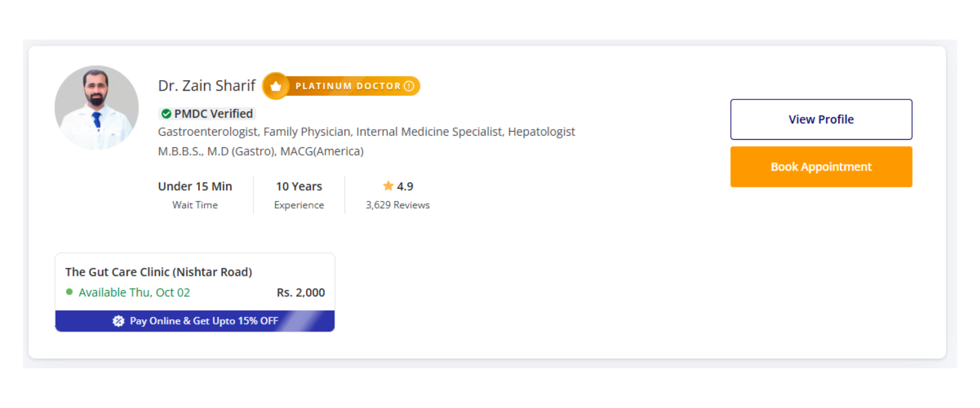980x408 pixels.
Task: Open the 3,629 Reviews link
Action: click(398, 205)
